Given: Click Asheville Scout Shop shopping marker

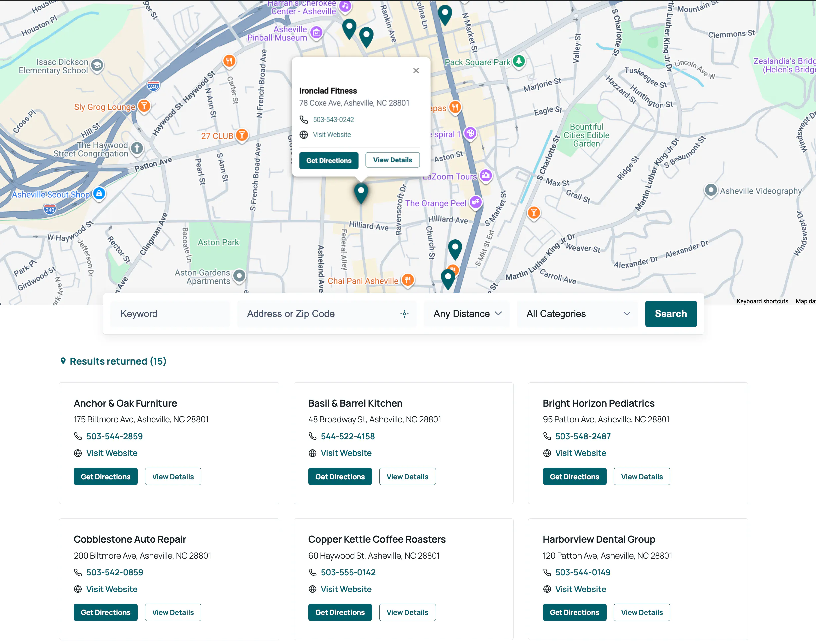Looking at the screenshot, I should coord(99,194).
